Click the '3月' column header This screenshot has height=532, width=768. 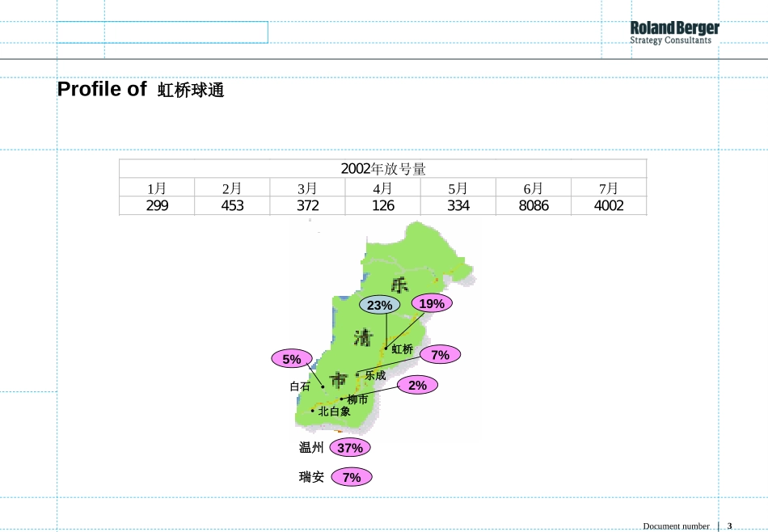coord(307,188)
